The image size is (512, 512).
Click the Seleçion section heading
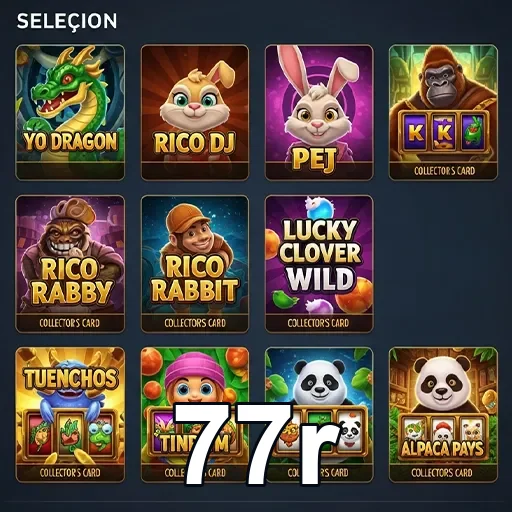point(67,21)
